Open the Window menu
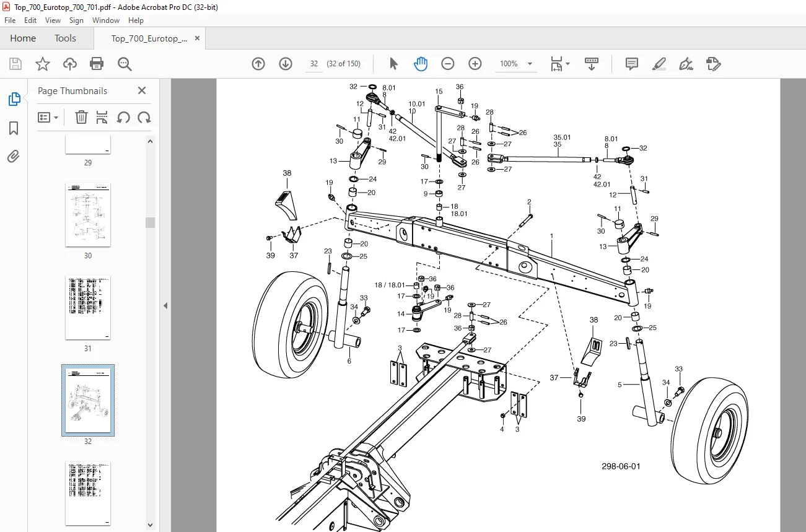 coord(106,20)
